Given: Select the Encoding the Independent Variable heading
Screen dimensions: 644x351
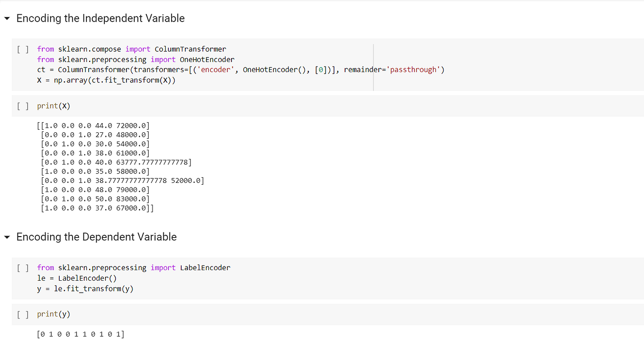Looking at the screenshot, I should tap(100, 18).
